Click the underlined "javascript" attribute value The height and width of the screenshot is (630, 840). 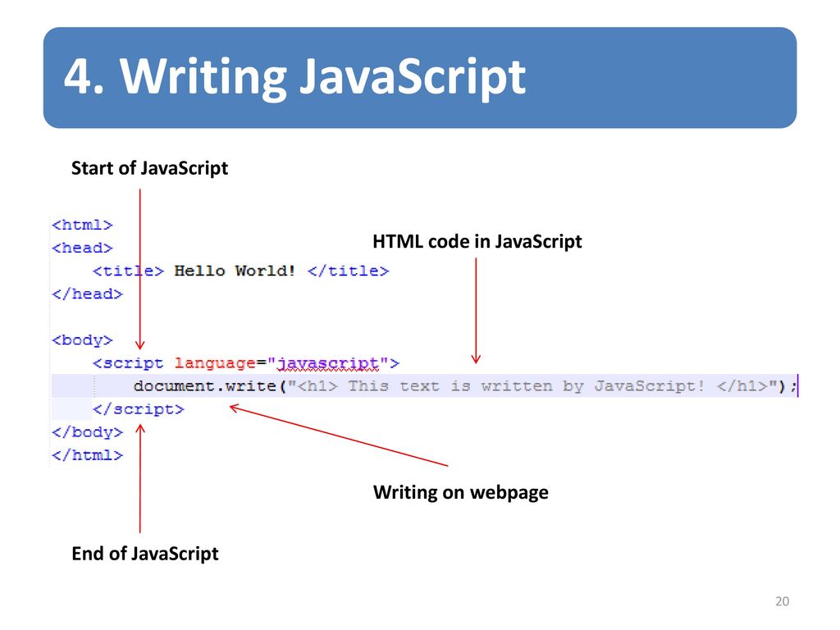click(x=328, y=363)
